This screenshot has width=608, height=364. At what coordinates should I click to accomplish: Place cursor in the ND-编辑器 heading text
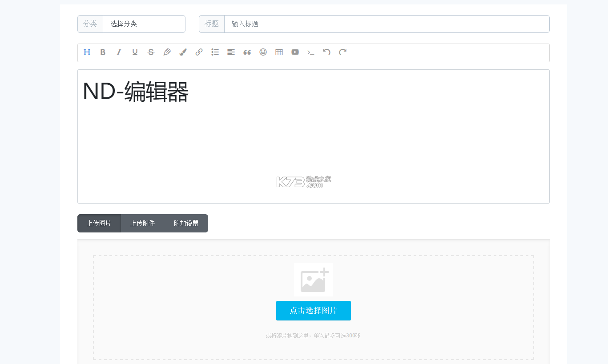(136, 92)
